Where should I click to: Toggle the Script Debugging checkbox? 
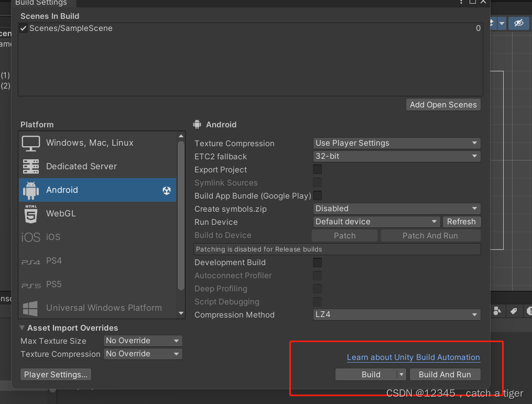click(317, 301)
